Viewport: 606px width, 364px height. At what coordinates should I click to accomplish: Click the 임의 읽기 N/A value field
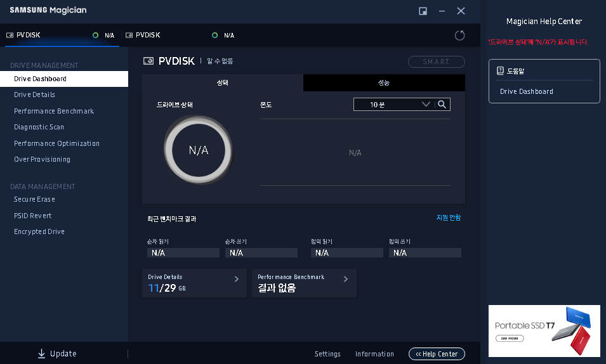tap(347, 253)
